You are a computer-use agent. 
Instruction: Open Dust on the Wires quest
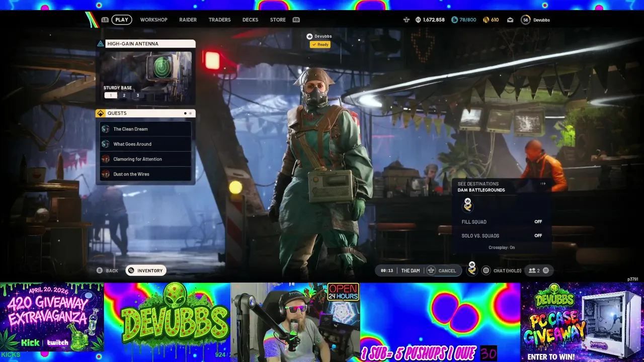pyautogui.click(x=145, y=174)
